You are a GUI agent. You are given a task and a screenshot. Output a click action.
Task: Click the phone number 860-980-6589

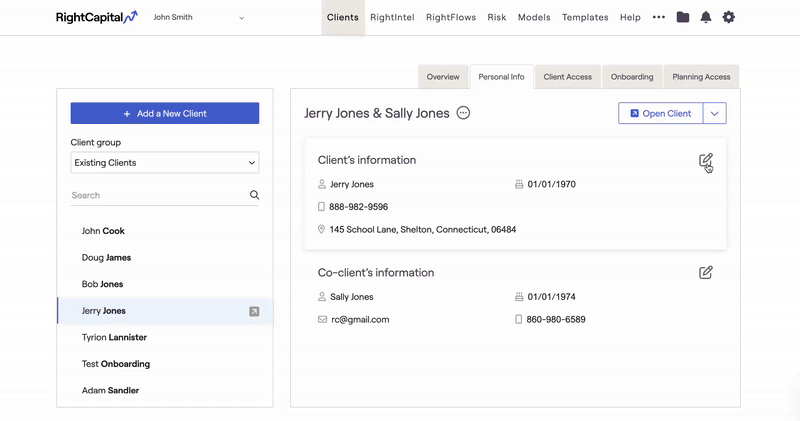point(556,319)
